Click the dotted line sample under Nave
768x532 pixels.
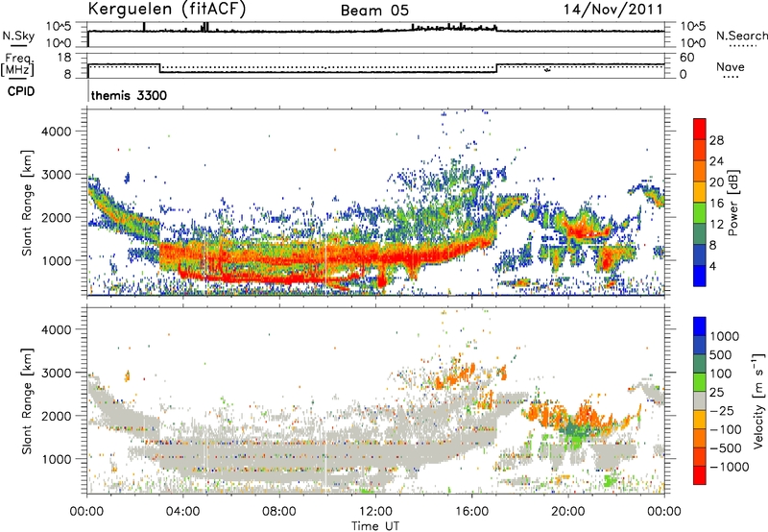[732, 78]
